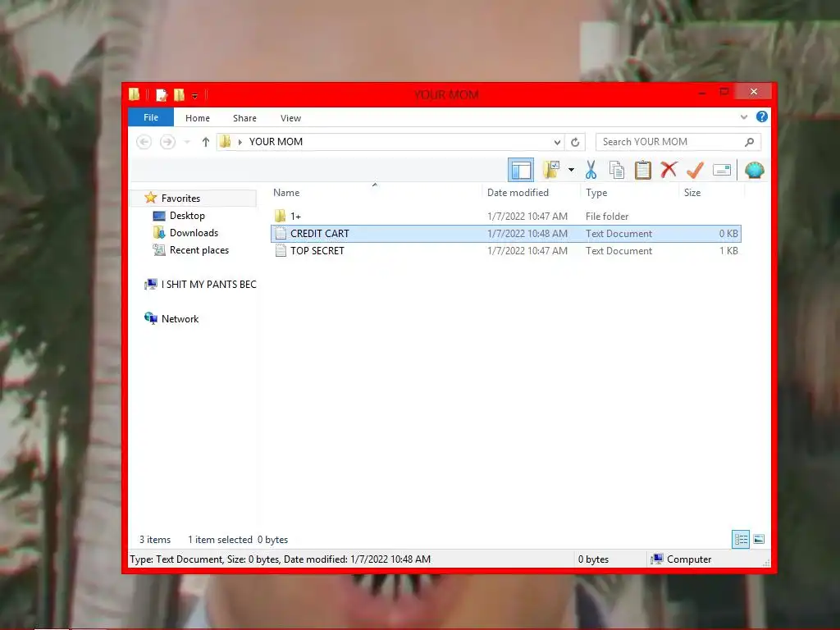The height and width of the screenshot is (630, 840).
Task: Select Recent places in navigation pane
Action: tap(199, 249)
